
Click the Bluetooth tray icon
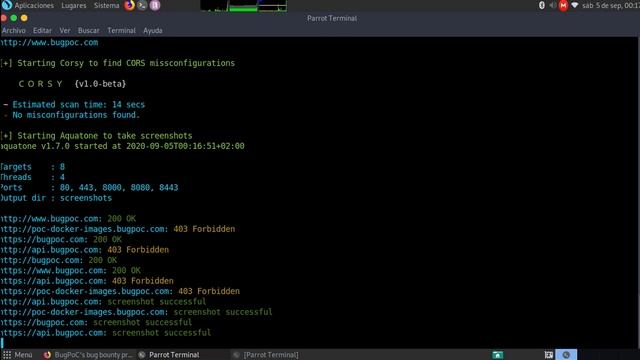[x=542, y=5]
